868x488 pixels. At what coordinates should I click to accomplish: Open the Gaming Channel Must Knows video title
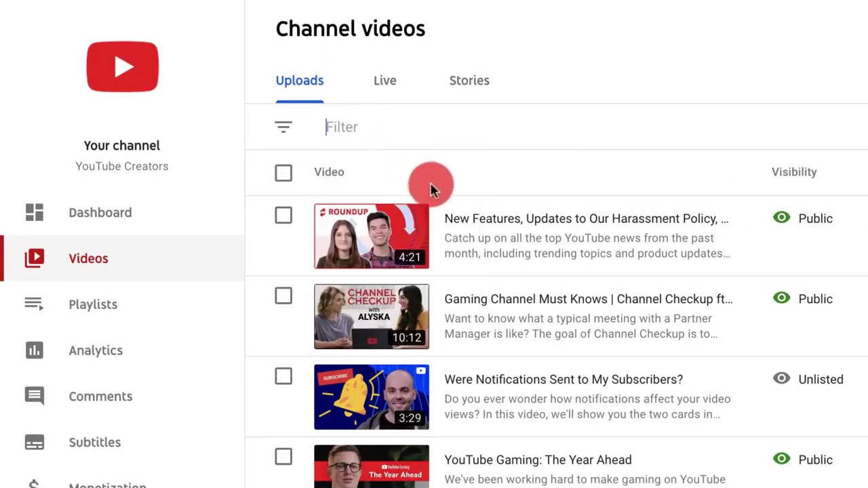pyautogui.click(x=589, y=299)
